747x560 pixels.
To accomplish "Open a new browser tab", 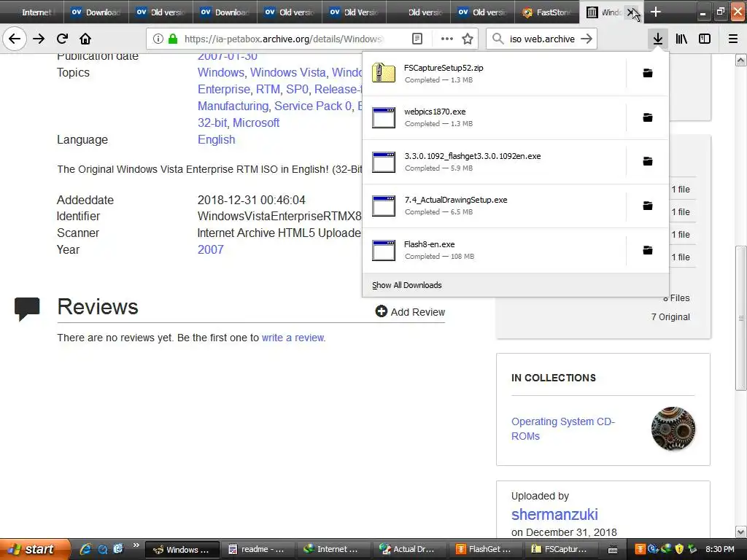I will [656, 12].
